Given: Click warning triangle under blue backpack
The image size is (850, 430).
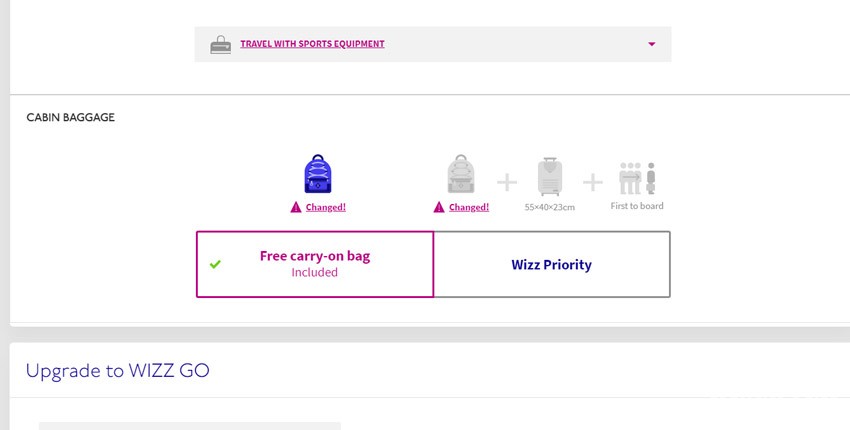Looking at the screenshot, I should [296, 207].
